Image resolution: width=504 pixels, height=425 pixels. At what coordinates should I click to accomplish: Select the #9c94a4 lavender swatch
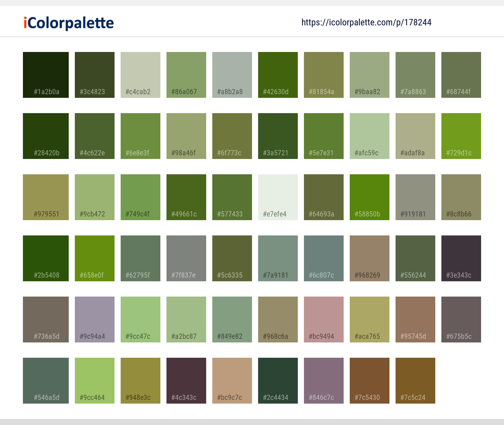click(x=94, y=319)
